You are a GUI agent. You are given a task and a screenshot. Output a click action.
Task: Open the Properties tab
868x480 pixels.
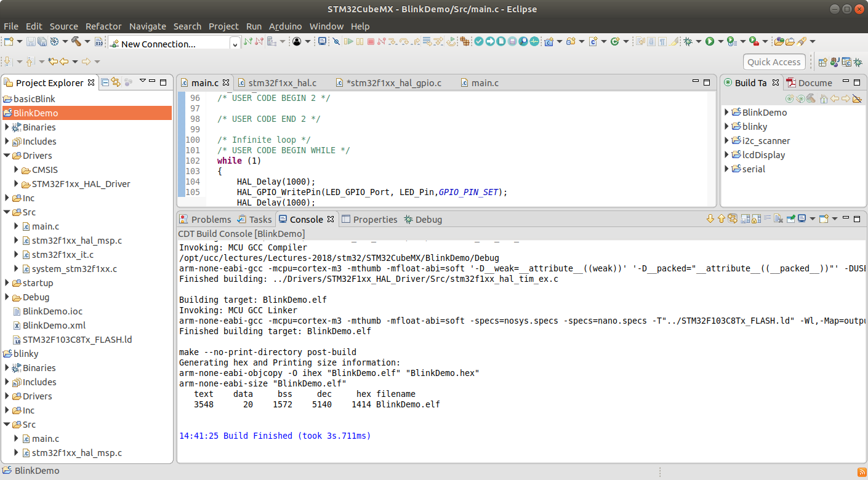coord(369,220)
